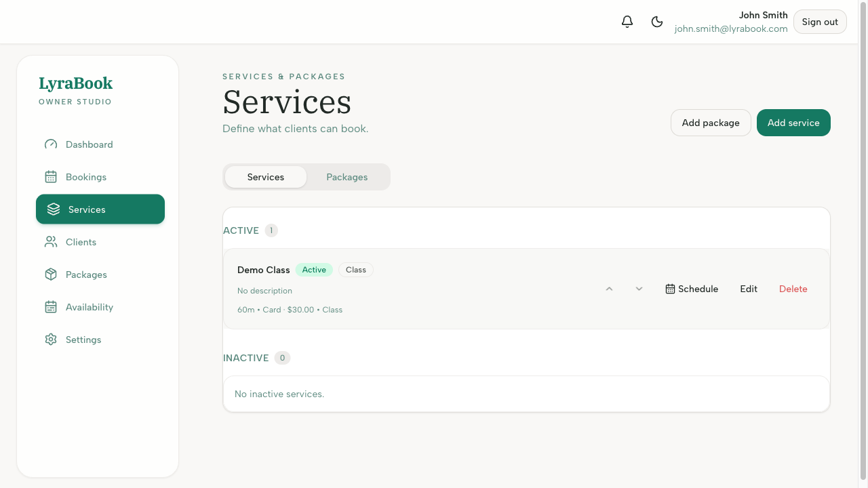The height and width of the screenshot is (488, 868).
Task: Open the Dashboard speedometer icon
Action: click(x=50, y=144)
